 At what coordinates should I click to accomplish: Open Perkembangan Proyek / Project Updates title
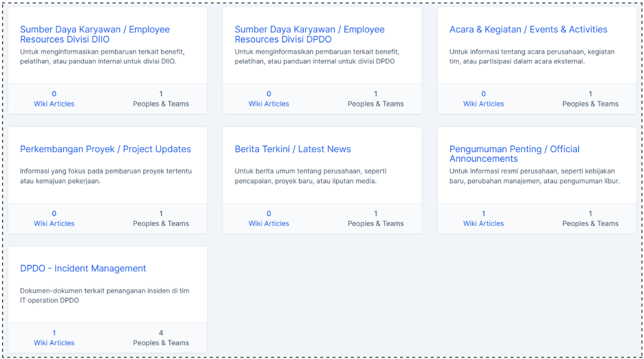[105, 149]
